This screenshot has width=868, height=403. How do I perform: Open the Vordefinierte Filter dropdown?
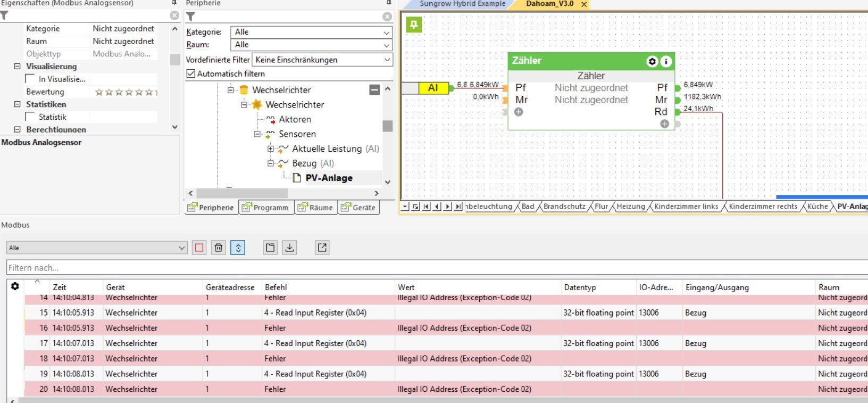pyautogui.click(x=322, y=60)
